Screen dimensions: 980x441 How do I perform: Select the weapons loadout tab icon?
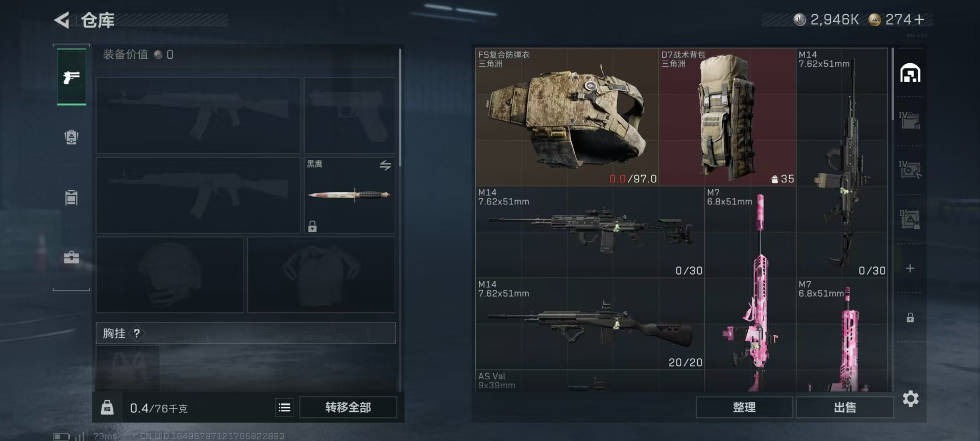click(71, 77)
